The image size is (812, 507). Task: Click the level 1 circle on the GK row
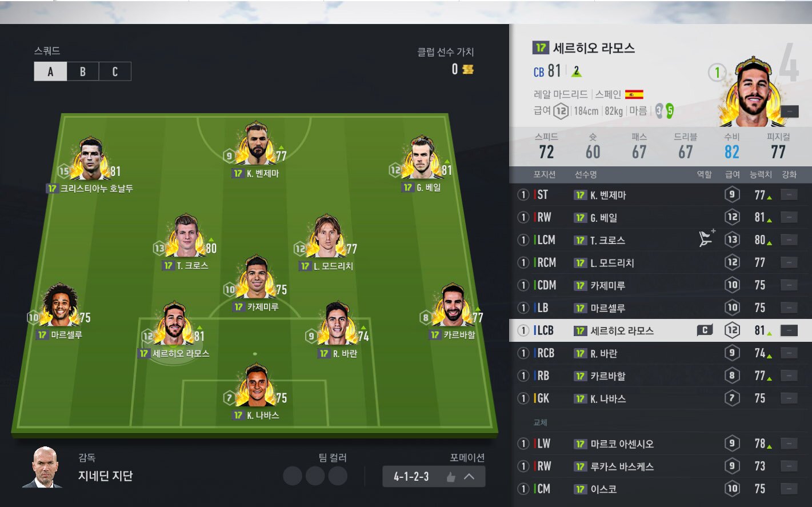tap(522, 398)
